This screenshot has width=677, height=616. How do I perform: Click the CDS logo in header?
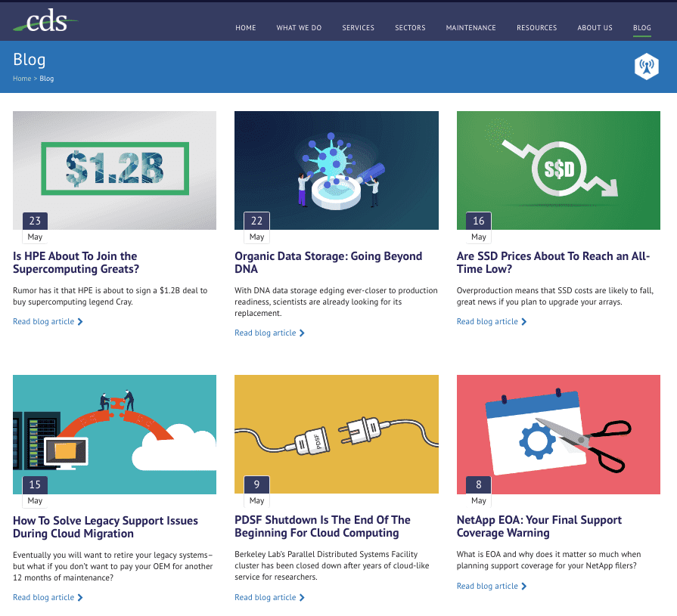tap(45, 20)
